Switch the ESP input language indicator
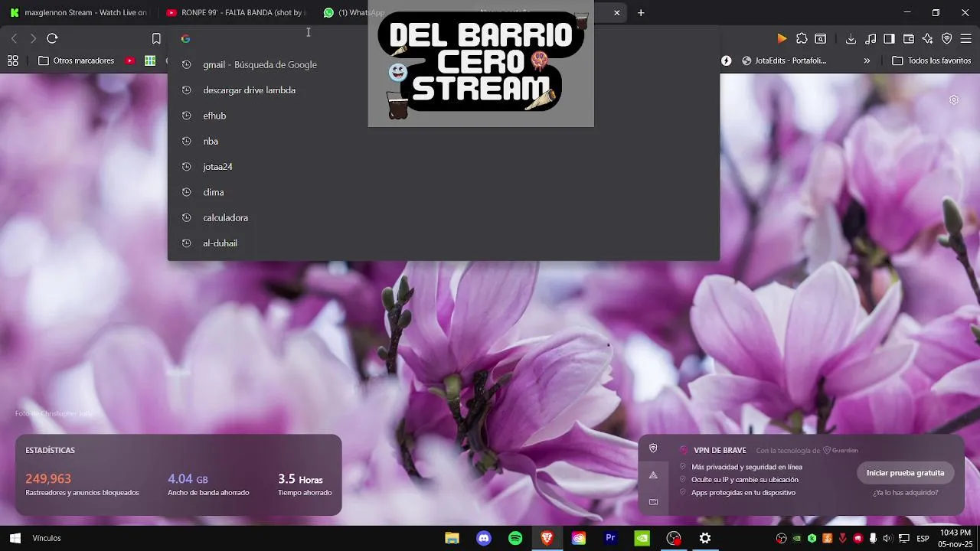The image size is (980, 551). 923,538
